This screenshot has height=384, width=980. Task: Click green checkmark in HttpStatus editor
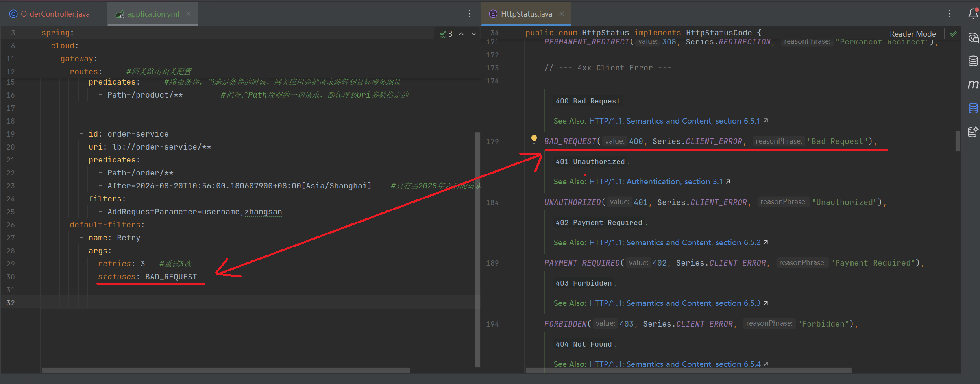point(953,34)
